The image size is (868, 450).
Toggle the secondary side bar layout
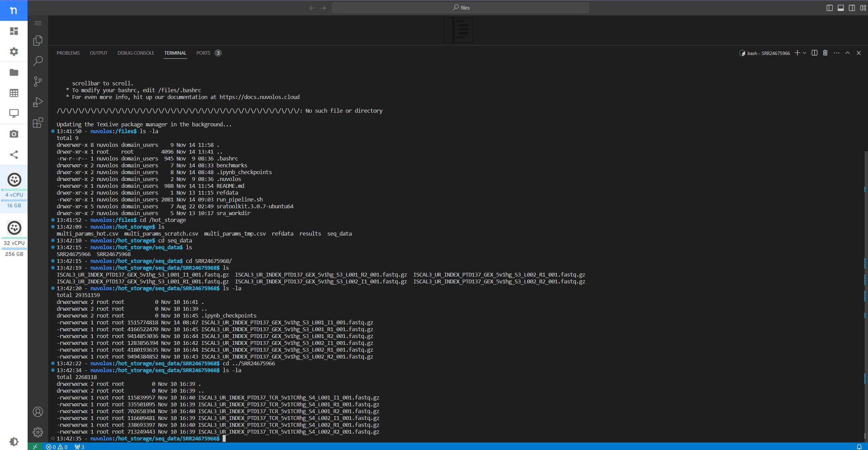852,8
